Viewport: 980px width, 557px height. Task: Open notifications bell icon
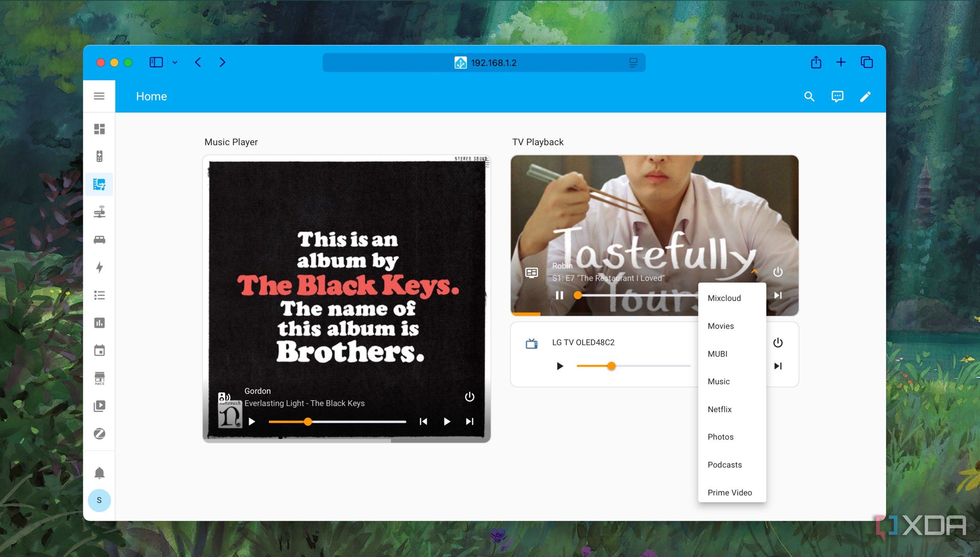tap(99, 473)
